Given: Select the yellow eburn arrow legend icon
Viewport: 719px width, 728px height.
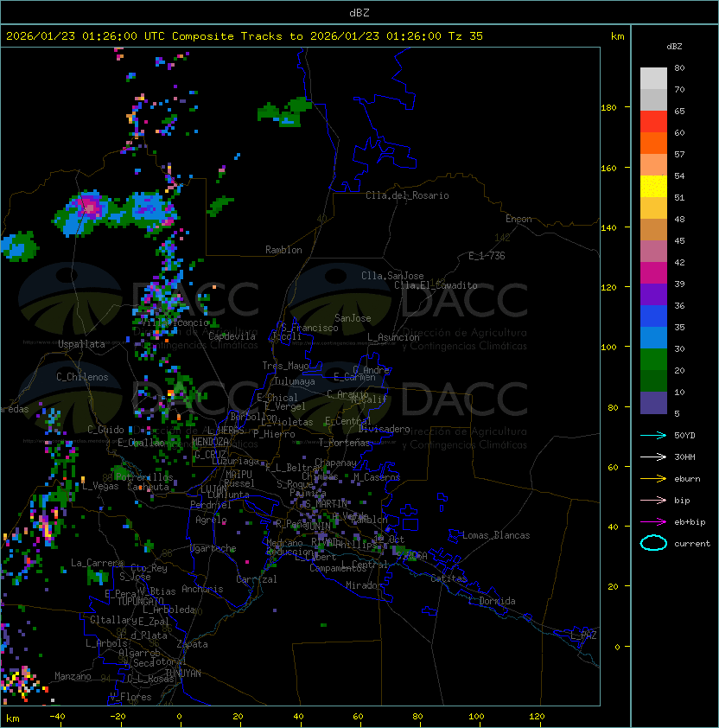Looking at the screenshot, I should click(x=653, y=479).
